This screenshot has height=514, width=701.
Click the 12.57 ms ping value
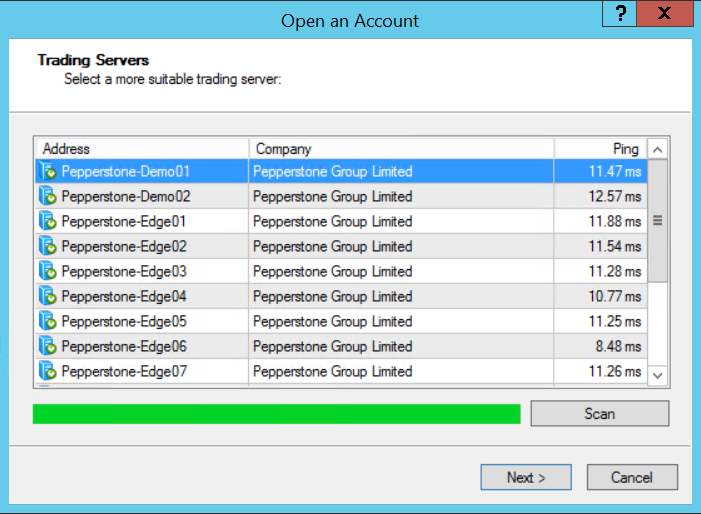point(615,197)
